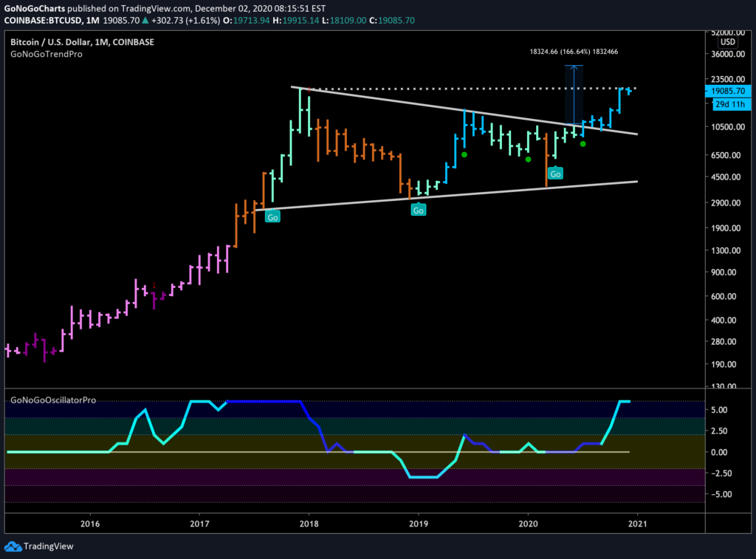Toggle the GoNoGoTrendPro indicator visibility

click(46, 54)
